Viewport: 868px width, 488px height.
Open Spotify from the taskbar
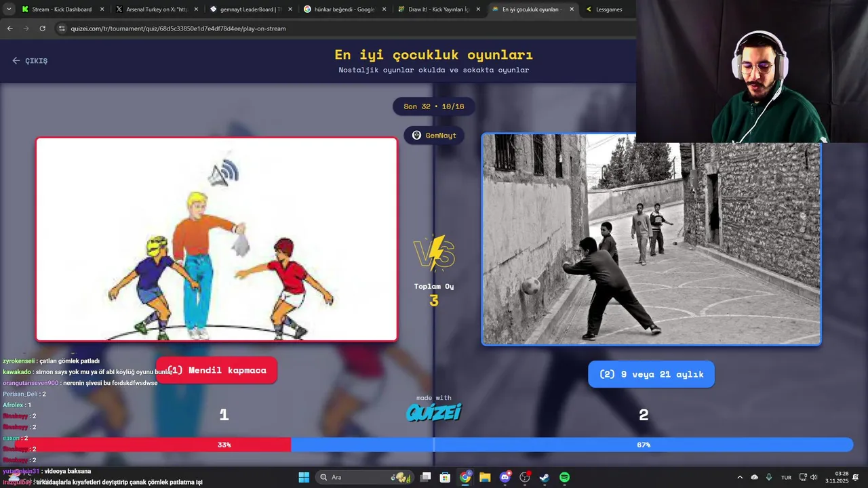click(x=564, y=477)
